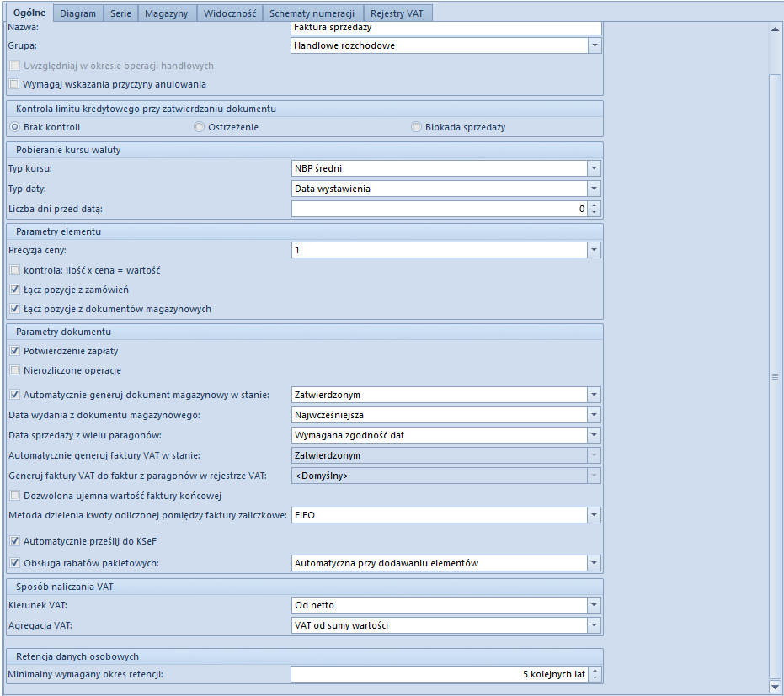Open FIFO method dropdown for faktury zaliczkowe
The height and width of the screenshot is (696, 784).
coord(595,514)
